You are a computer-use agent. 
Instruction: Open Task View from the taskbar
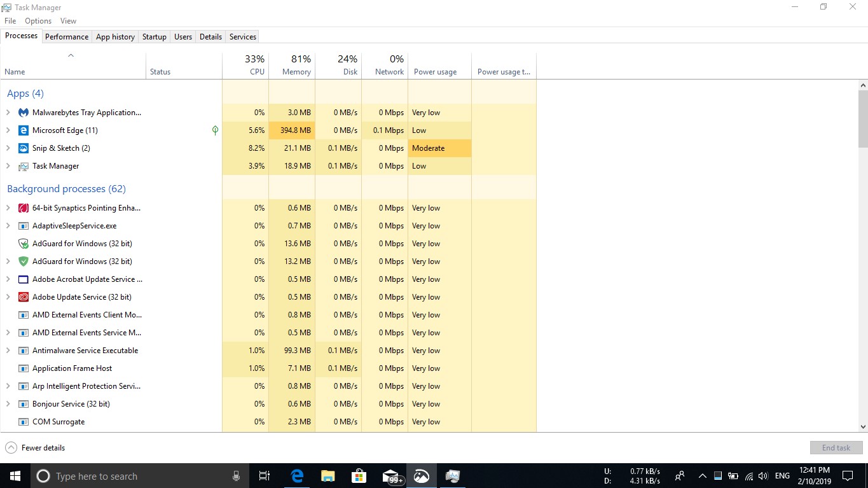coord(265,476)
